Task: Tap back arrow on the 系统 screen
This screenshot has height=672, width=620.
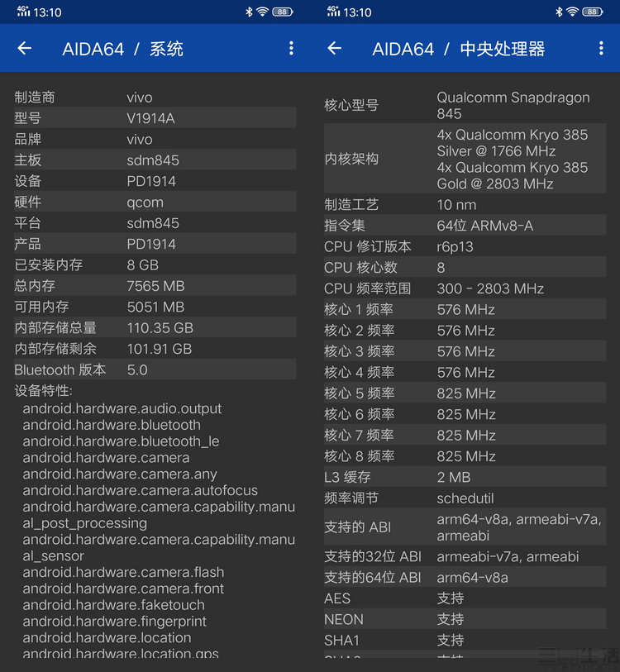Action: coord(25,48)
